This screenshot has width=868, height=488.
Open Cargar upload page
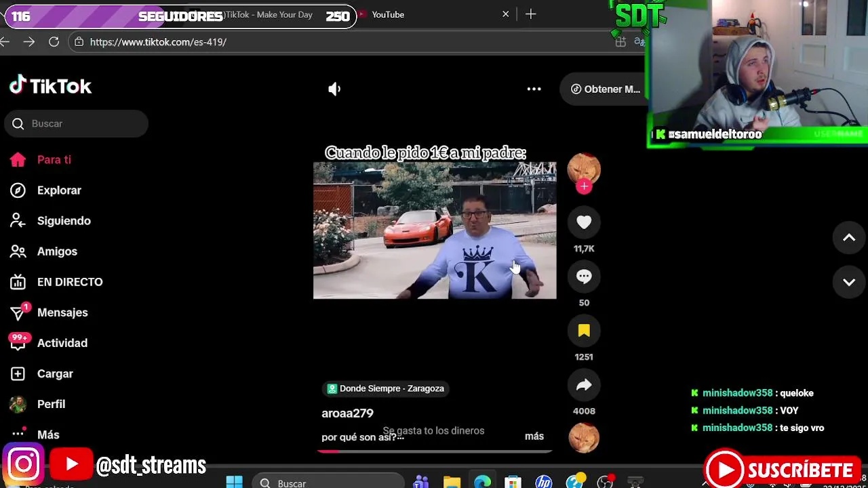[55, 373]
